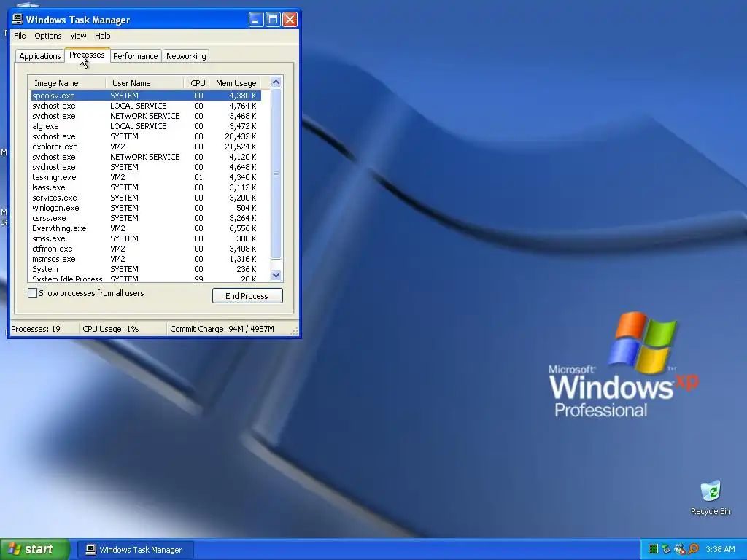
Task: Select the services.exe process
Action: (x=146, y=198)
